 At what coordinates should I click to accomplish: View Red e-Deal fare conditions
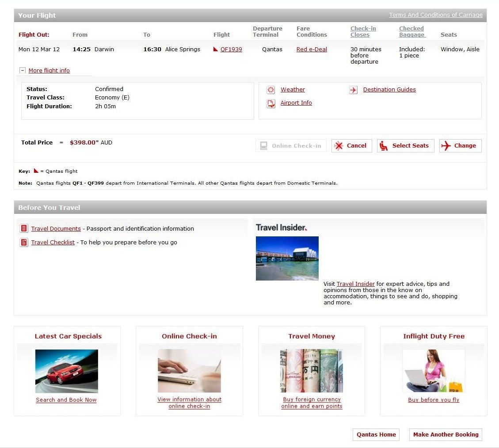tap(312, 49)
